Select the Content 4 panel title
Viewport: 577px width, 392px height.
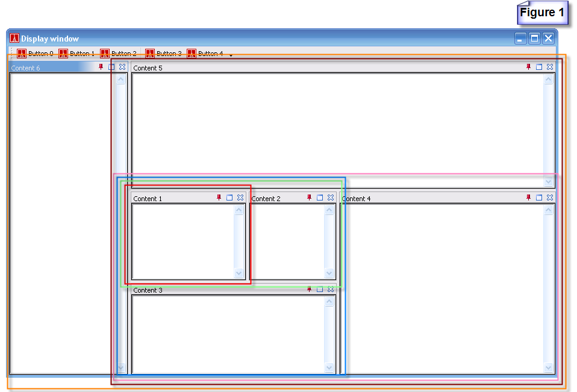(x=356, y=199)
